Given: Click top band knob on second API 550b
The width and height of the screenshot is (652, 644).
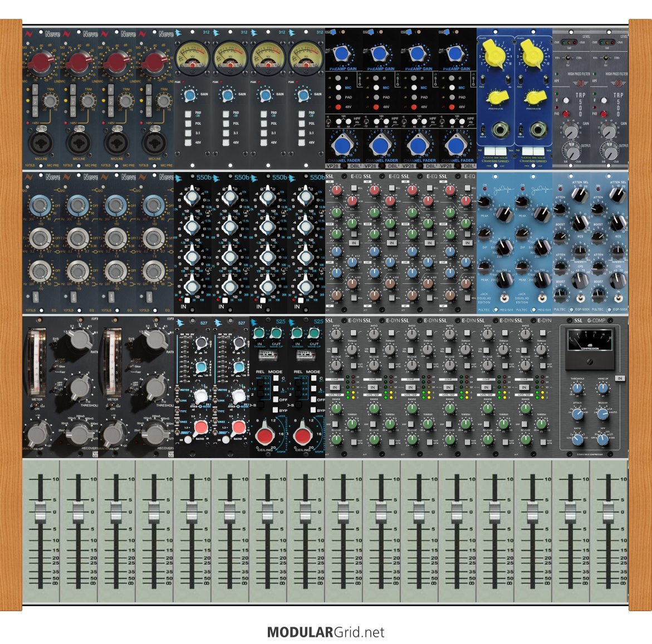Looking at the screenshot, I should pyautogui.click(x=230, y=197).
